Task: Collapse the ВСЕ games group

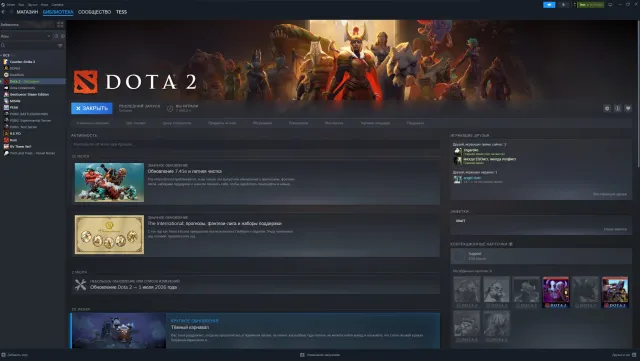Action: click(x=6, y=55)
